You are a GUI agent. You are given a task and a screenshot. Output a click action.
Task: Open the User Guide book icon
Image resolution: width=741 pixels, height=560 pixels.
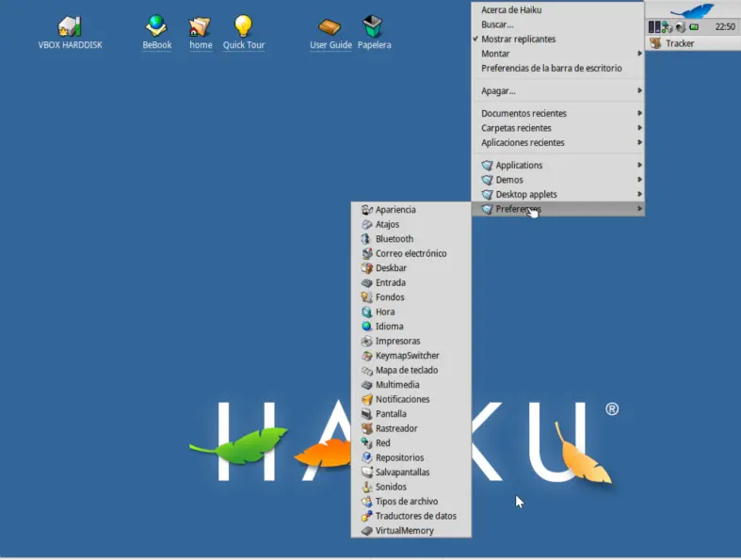pos(330,27)
